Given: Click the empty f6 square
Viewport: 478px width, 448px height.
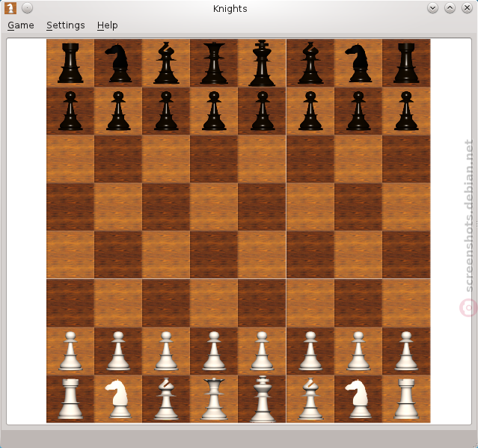Looking at the screenshot, I should click(310, 159).
